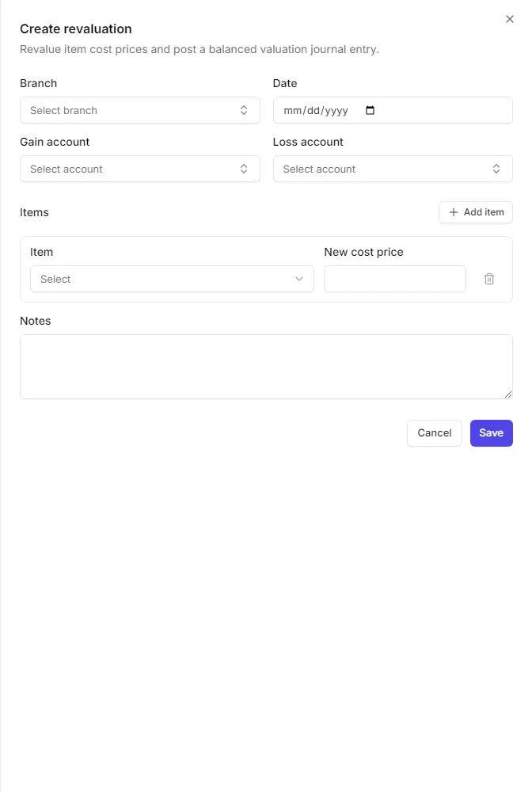The width and height of the screenshot is (532, 792).
Task: Click the 'New cost price' label
Action: tap(363, 252)
